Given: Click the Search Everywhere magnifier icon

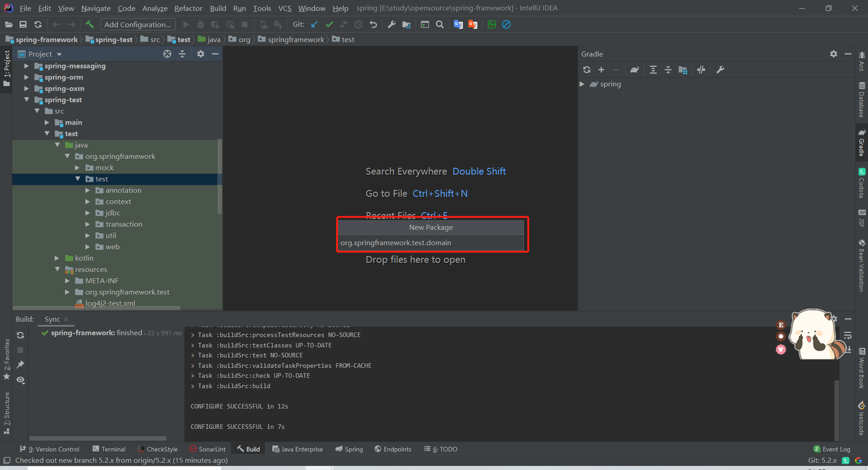Looking at the screenshot, I should click(x=439, y=24).
